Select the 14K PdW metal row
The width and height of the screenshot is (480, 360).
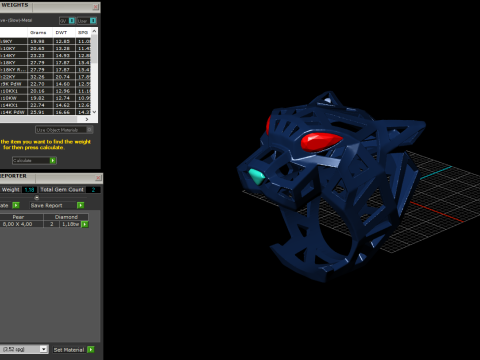(45, 112)
